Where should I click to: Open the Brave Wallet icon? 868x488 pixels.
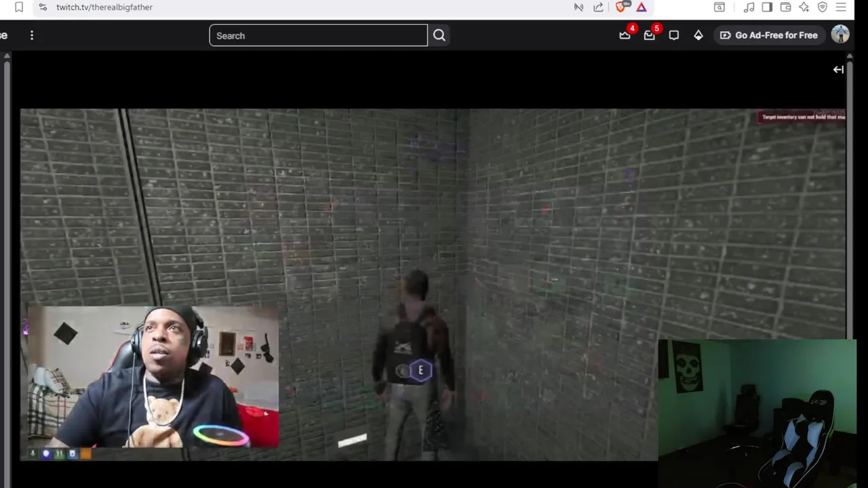click(785, 7)
